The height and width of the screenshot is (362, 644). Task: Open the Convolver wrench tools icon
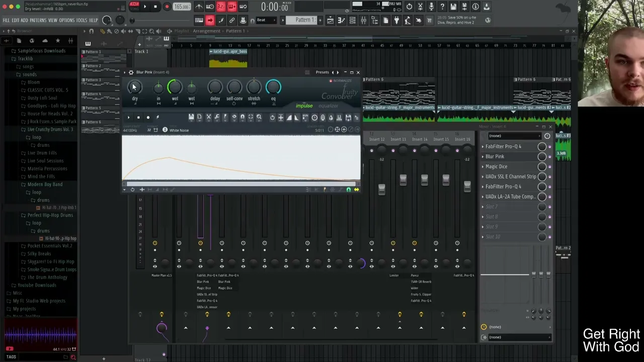point(217,117)
